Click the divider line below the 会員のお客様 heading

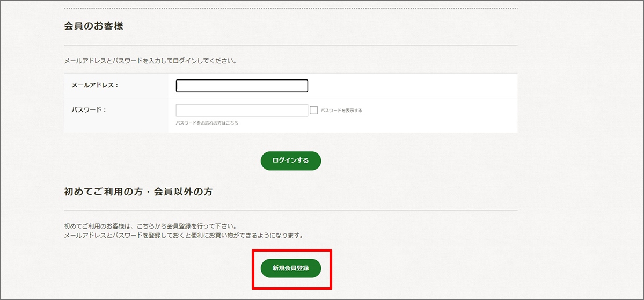tap(290, 45)
